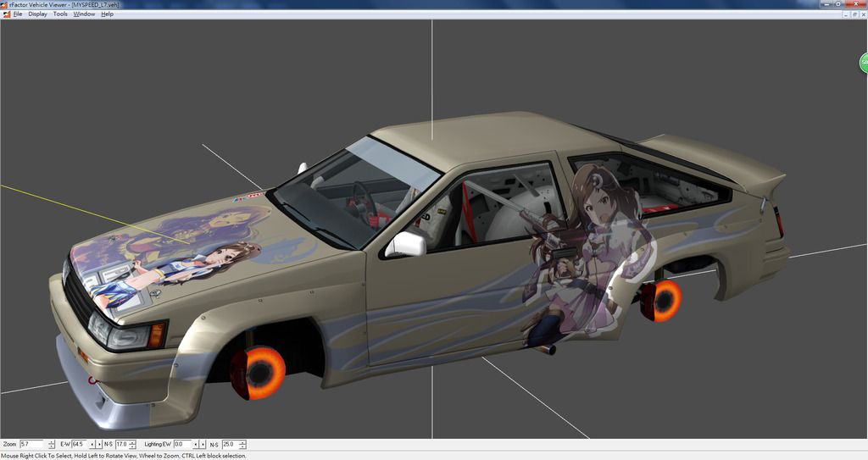This screenshot has height=460, width=868.
Task: Focus the Lighting EW field showing 0.0
Action: 183,445
